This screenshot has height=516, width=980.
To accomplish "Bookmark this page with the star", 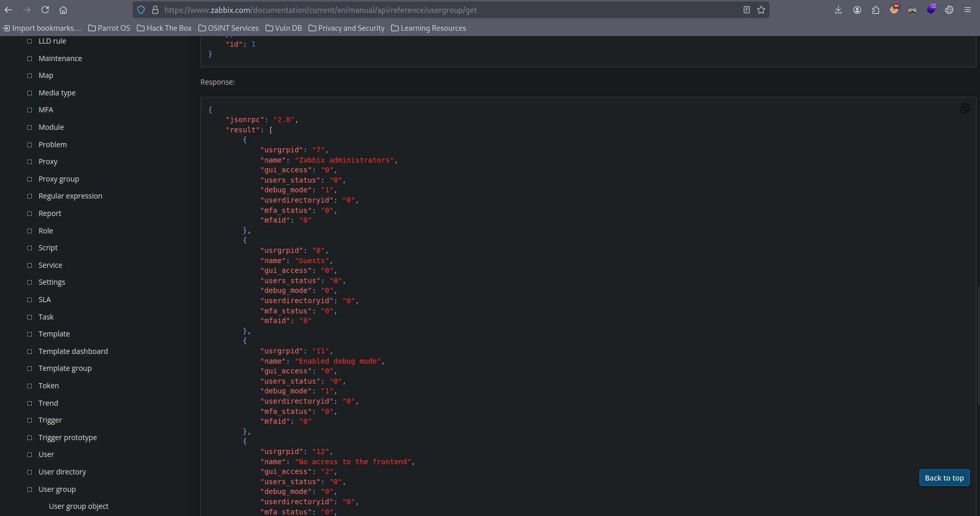I will pyautogui.click(x=761, y=10).
